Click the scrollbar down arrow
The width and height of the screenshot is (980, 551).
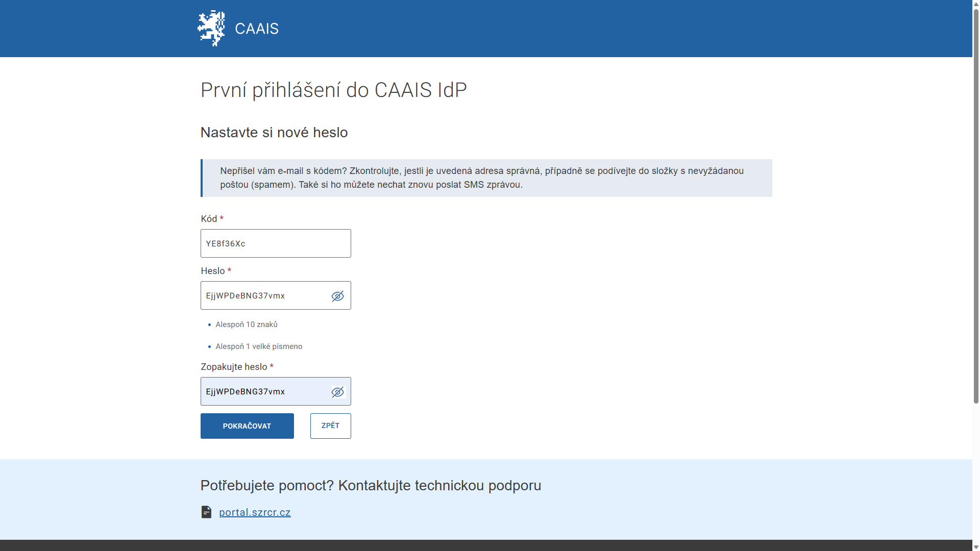click(976, 547)
